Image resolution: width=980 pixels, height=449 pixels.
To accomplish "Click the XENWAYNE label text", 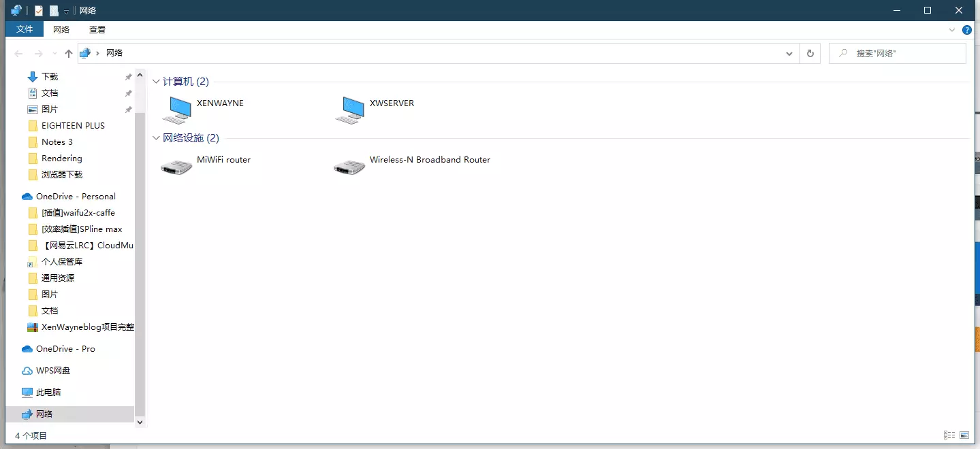I will click(220, 103).
